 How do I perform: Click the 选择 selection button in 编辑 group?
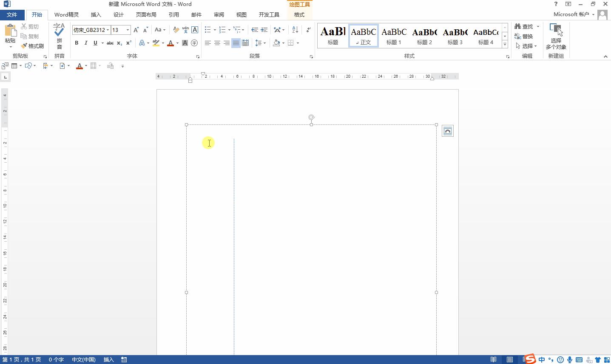tap(526, 46)
